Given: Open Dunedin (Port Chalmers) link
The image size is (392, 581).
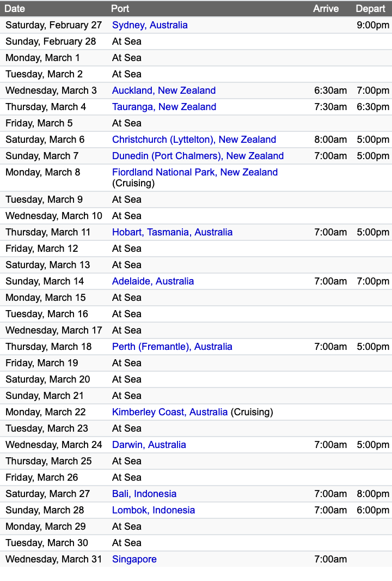Looking at the screenshot, I should [x=198, y=156].
